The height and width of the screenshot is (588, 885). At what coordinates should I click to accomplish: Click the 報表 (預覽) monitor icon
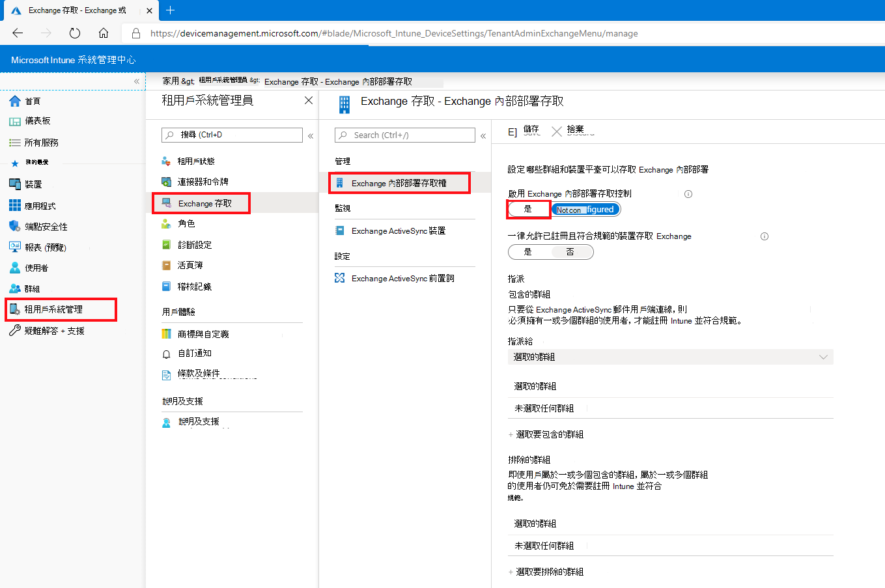[x=15, y=247]
